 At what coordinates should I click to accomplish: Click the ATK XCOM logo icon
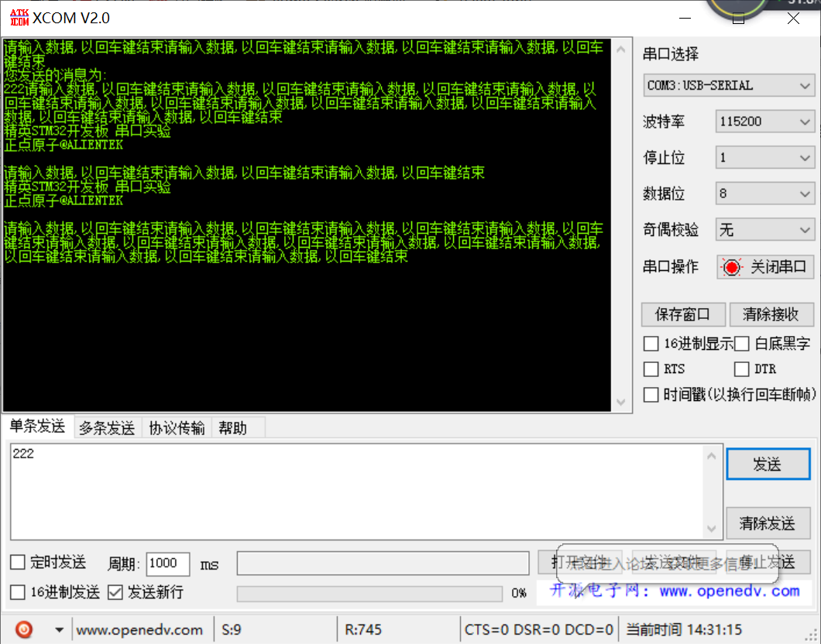pos(19,17)
